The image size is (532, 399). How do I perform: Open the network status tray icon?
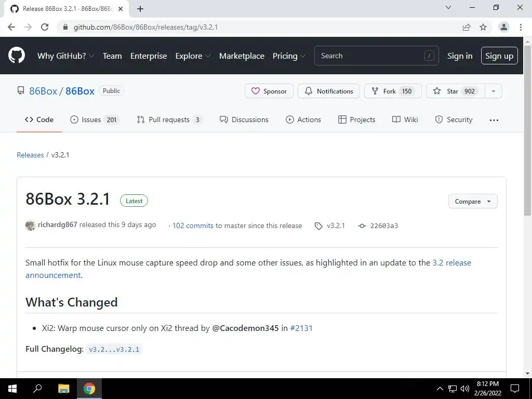click(x=453, y=389)
